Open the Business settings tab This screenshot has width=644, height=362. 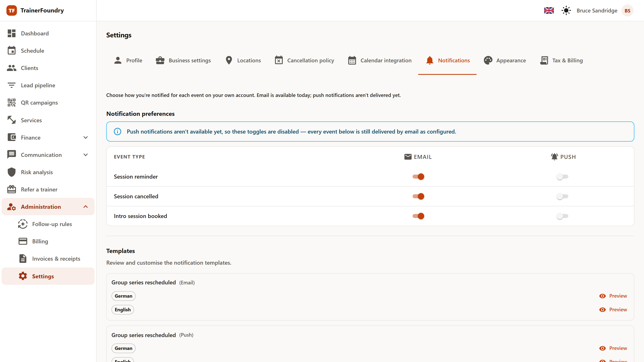[x=183, y=61]
